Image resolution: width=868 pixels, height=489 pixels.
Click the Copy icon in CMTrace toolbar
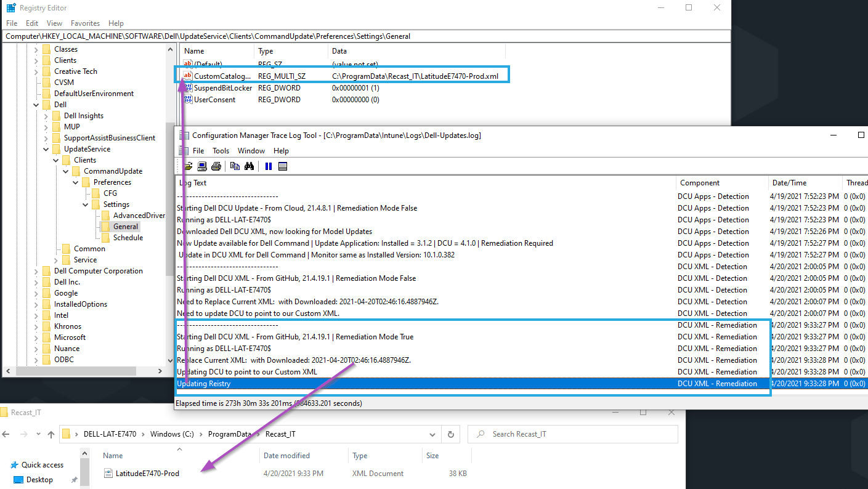[235, 166]
